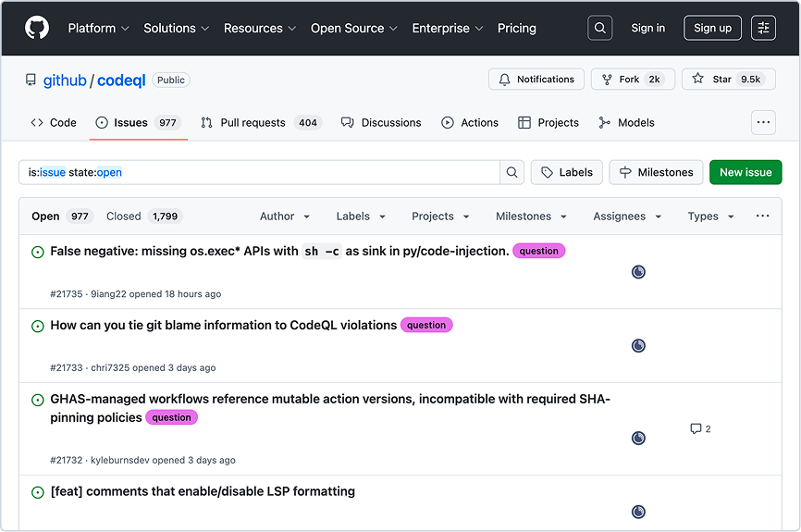The image size is (801, 532).
Task: Click Sign in
Action: (647, 28)
